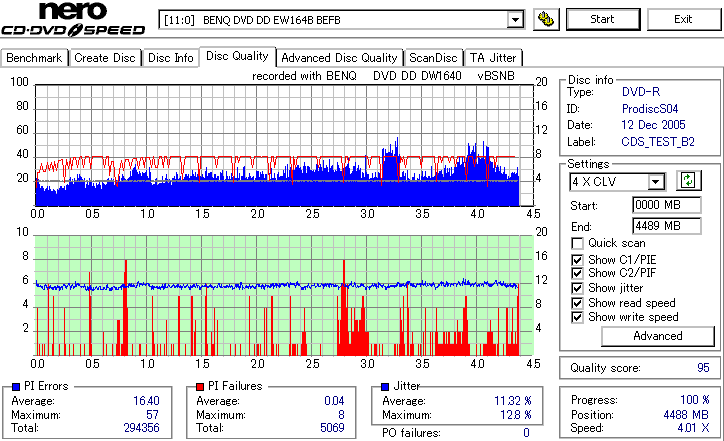724x441 pixels.
Task: Click the Nero CD-DVD Speed logo
Action: 73,19
